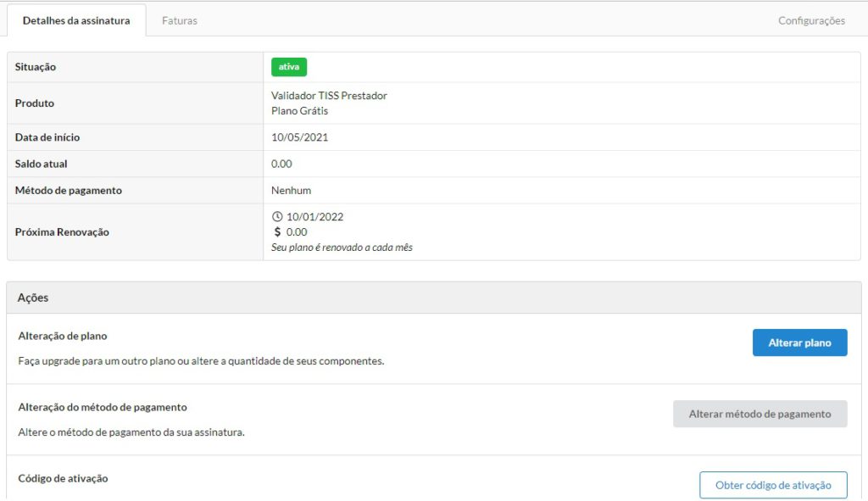Viewport: 868px width, 501px height.
Task: Click the next renewal date 10/01/2022
Action: tap(314, 217)
